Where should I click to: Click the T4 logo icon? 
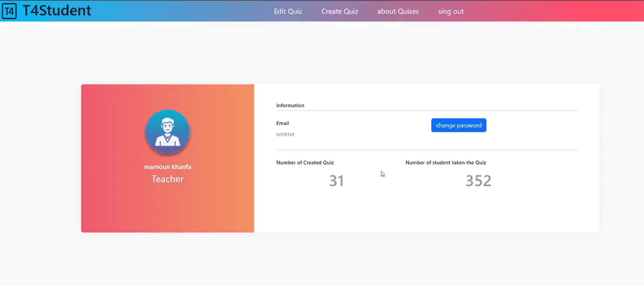pyautogui.click(x=9, y=11)
